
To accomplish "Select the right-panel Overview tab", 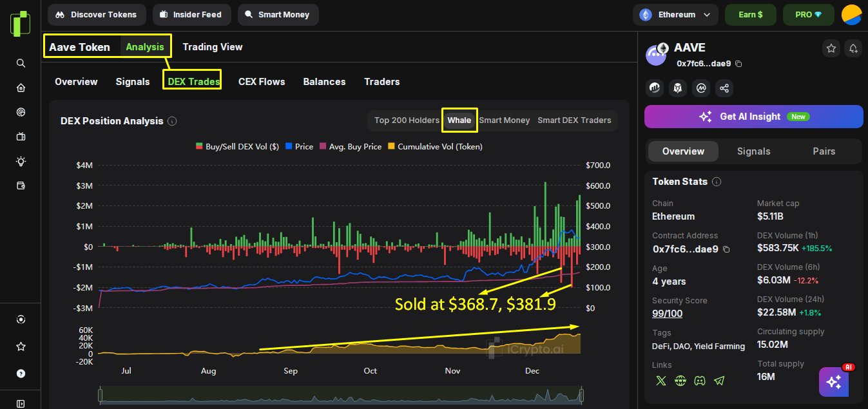I will click(683, 151).
